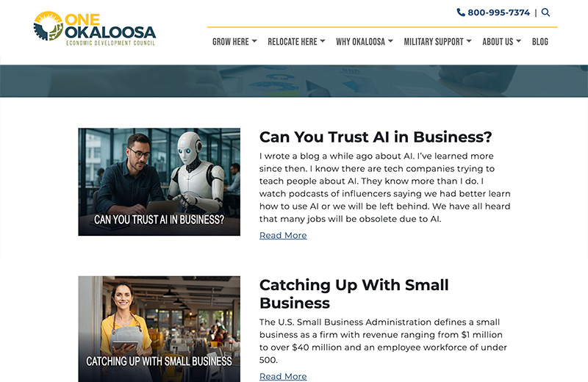Click the One Okaloosa logo
This screenshot has height=382, width=588.
(x=95, y=29)
